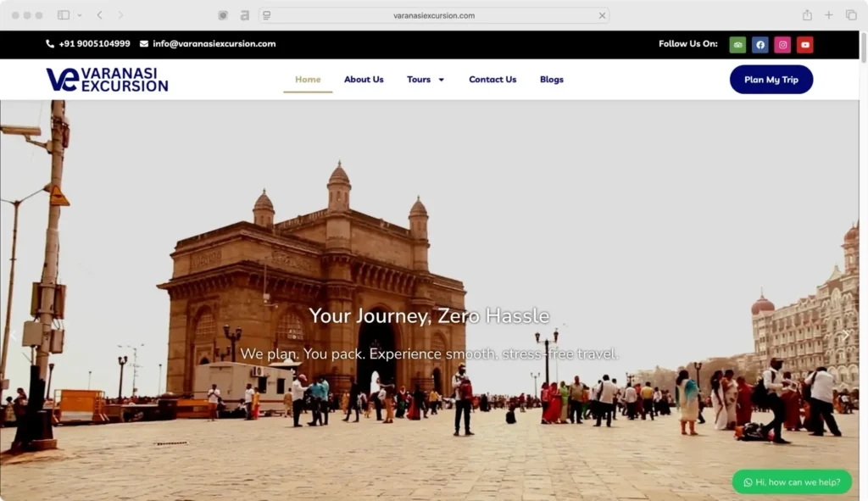This screenshot has height=501, width=868.
Task: Switch to the About Us menu item
Action: tap(364, 79)
